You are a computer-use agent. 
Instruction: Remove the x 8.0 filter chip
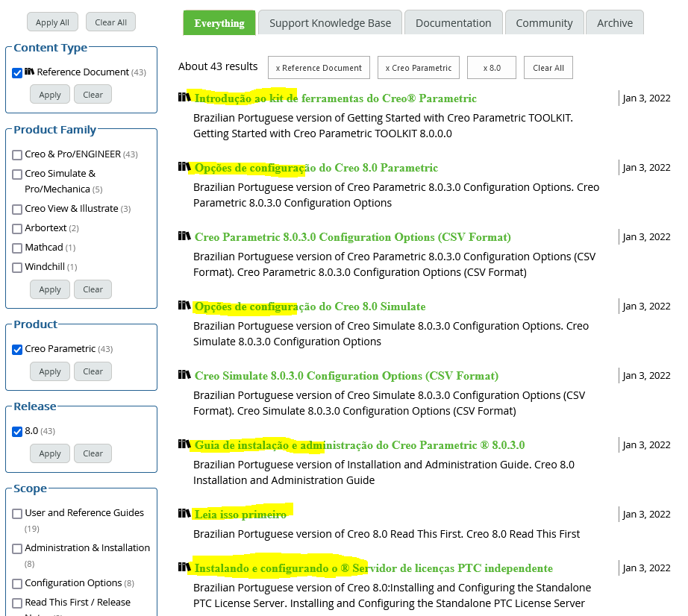pyautogui.click(x=492, y=68)
